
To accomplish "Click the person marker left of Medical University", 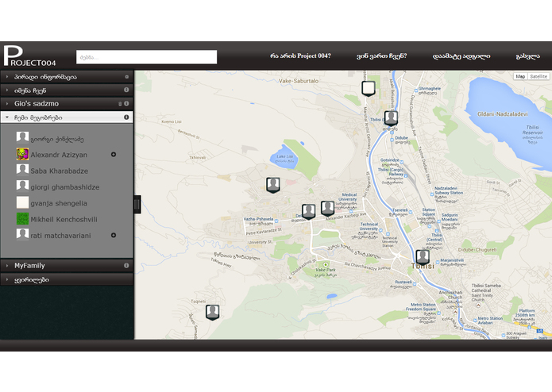I will [x=327, y=209].
